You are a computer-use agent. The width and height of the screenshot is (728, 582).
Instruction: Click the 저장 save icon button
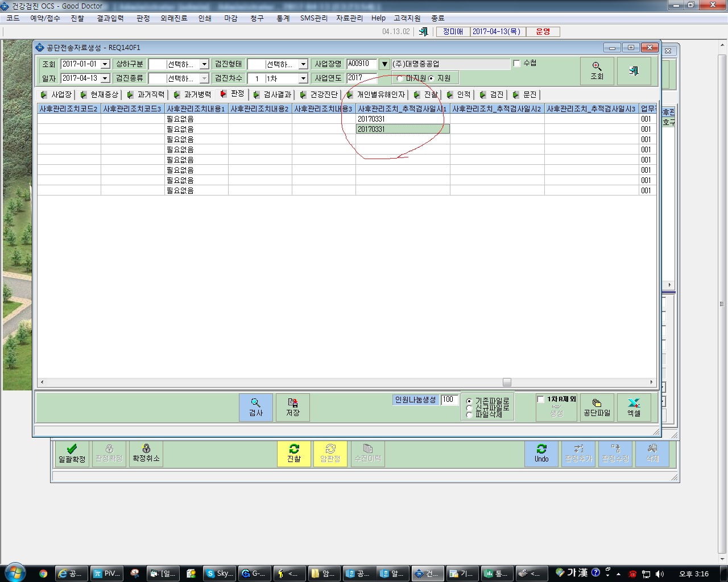(293, 407)
